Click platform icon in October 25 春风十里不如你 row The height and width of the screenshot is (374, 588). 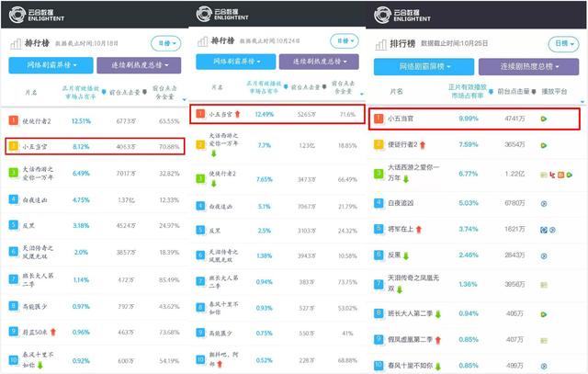544,366
